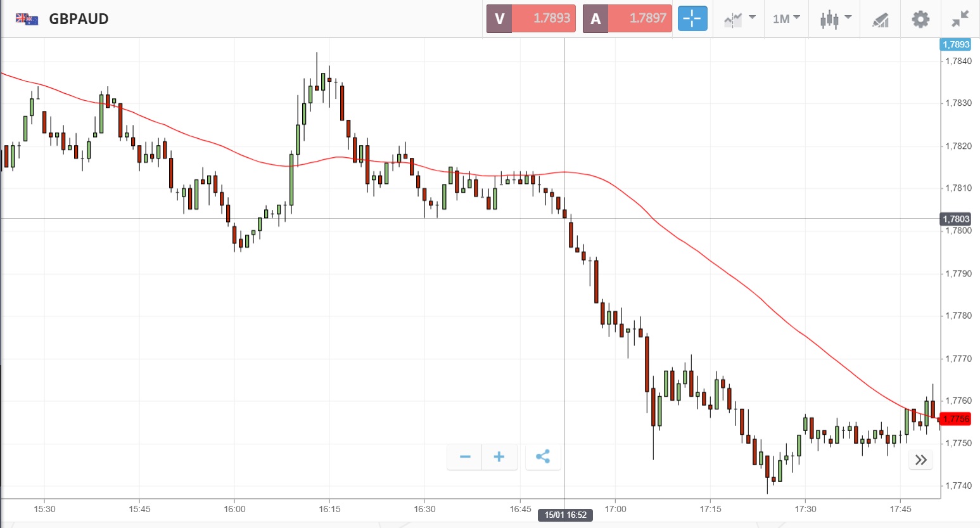The height and width of the screenshot is (528, 980).
Task: Click the 15/01 16:52 time marker
Action: 566,515
